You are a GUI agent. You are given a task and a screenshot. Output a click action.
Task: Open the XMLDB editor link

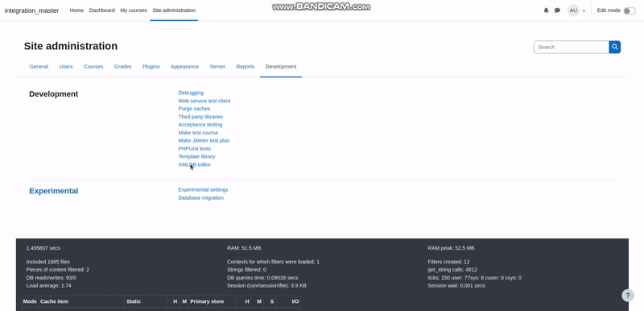194,164
